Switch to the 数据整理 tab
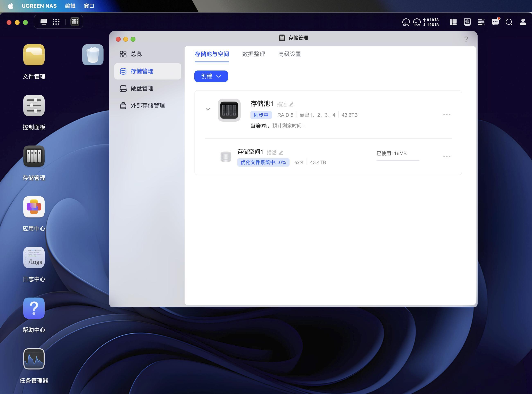Image resolution: width=532 pixels, height=394 pixels. tap(254, 54)
